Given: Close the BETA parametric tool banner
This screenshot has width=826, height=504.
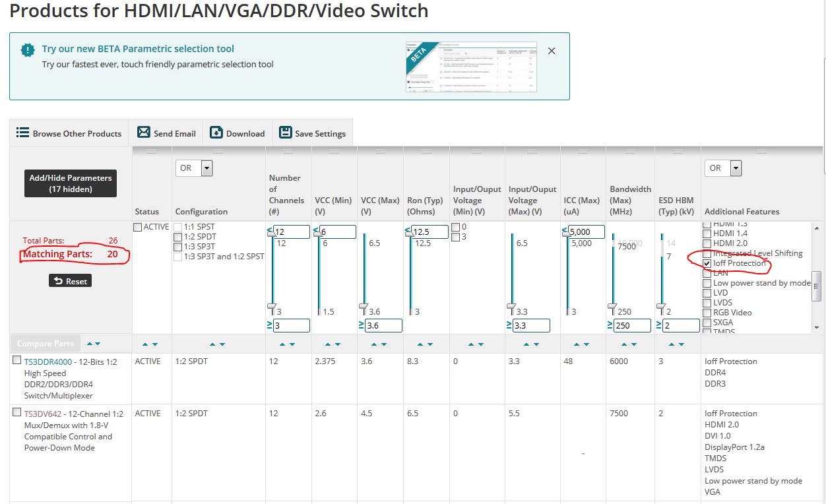Looking at the screenshot, I should 552,51.
